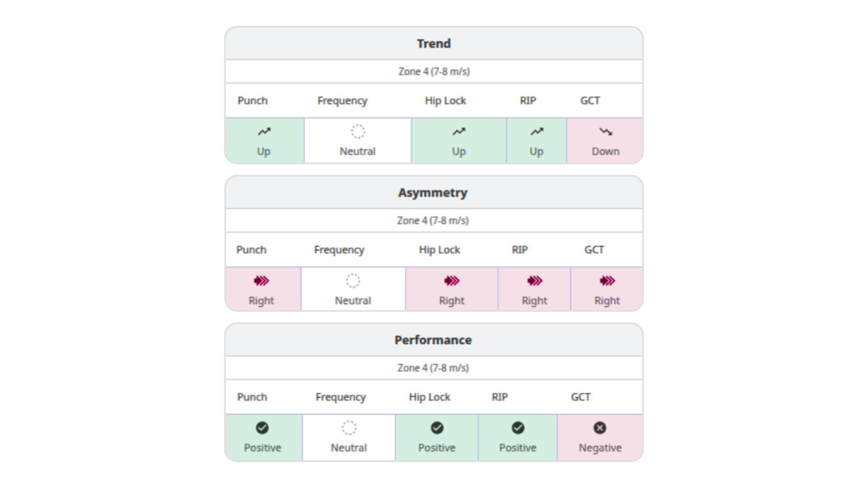Click the neutral circle icon in Asymmetry Frequency
Image resolution: width=868 pixels, height=488 pixels.
click(x=353, y=281)
